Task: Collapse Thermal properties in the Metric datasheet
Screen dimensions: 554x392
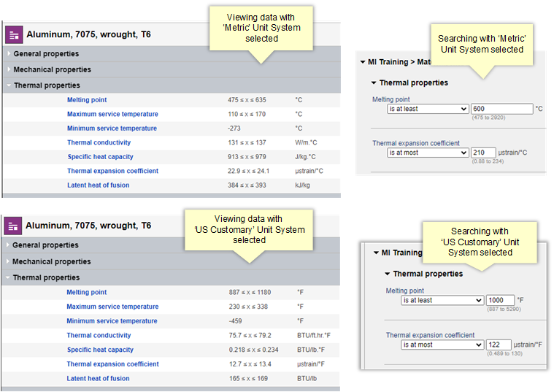Action: coord(8,85)
